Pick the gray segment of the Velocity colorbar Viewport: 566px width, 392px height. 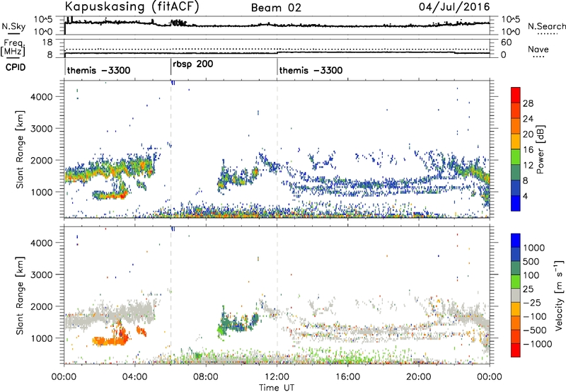coord(516,295)
